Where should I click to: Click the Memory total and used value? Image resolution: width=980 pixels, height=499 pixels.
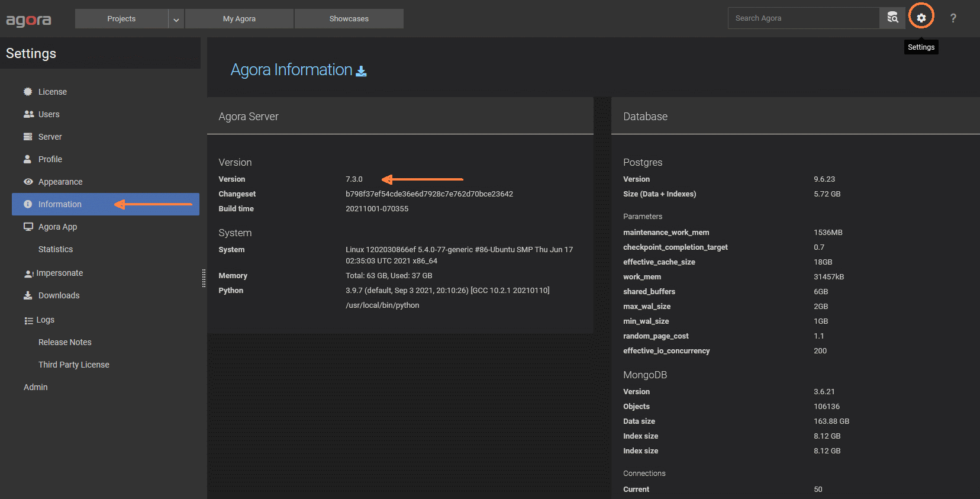tap(389, 276)
